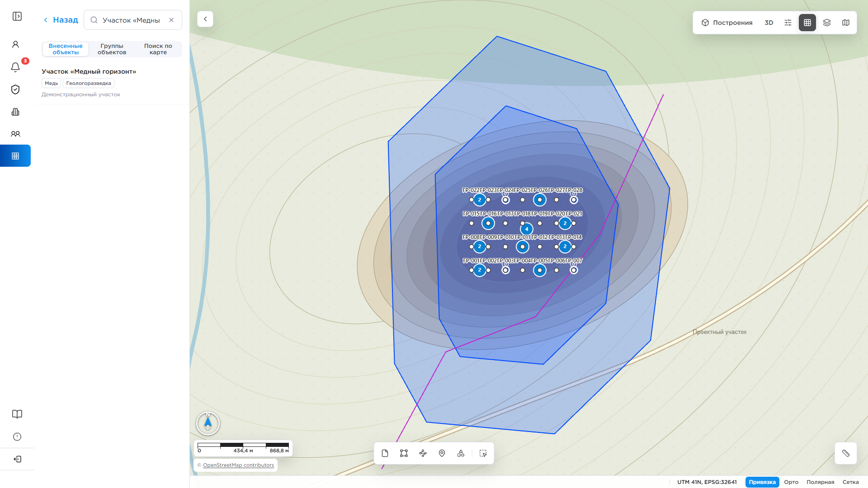
Task: Open OpenStreetMap contributors link
Action: (x=238, y=465)
